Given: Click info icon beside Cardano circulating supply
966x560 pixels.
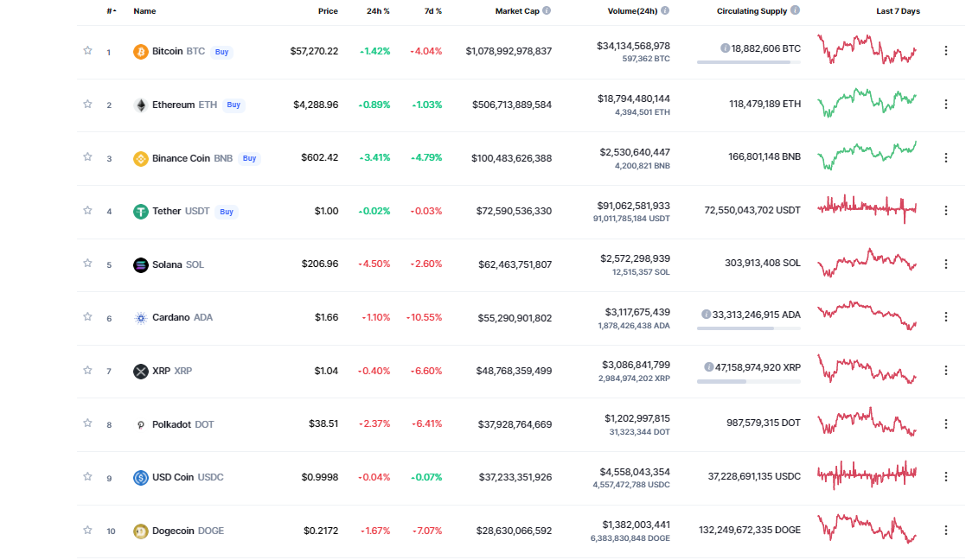Looking at the screenshot, I should click(x=706, y=315).
